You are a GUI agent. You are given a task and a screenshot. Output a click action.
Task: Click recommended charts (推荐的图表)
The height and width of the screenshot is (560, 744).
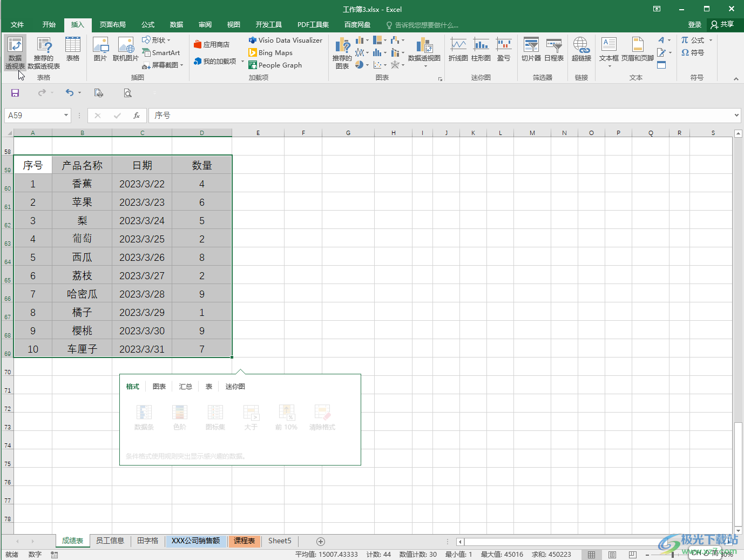tap(342, 53)
